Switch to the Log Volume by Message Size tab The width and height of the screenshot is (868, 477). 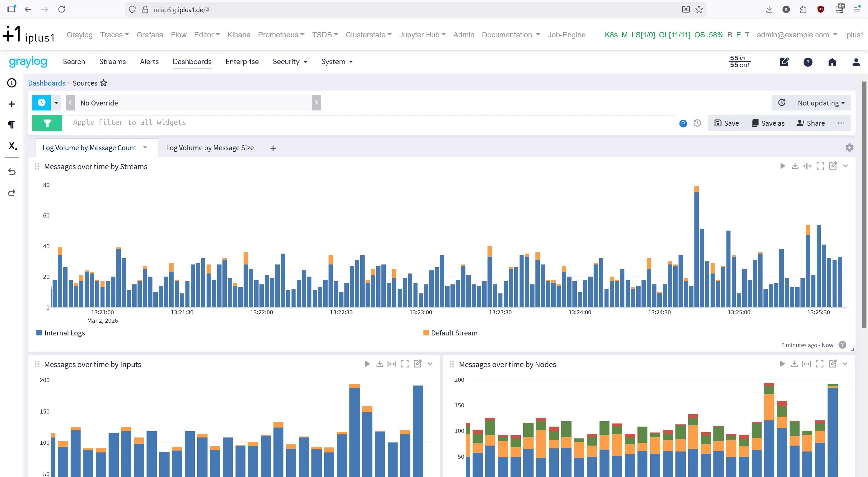[210, 148]
